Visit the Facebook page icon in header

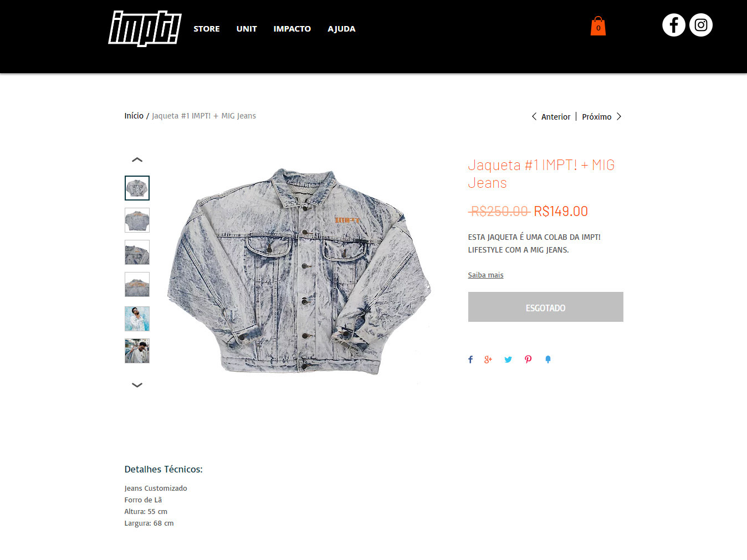674,25
